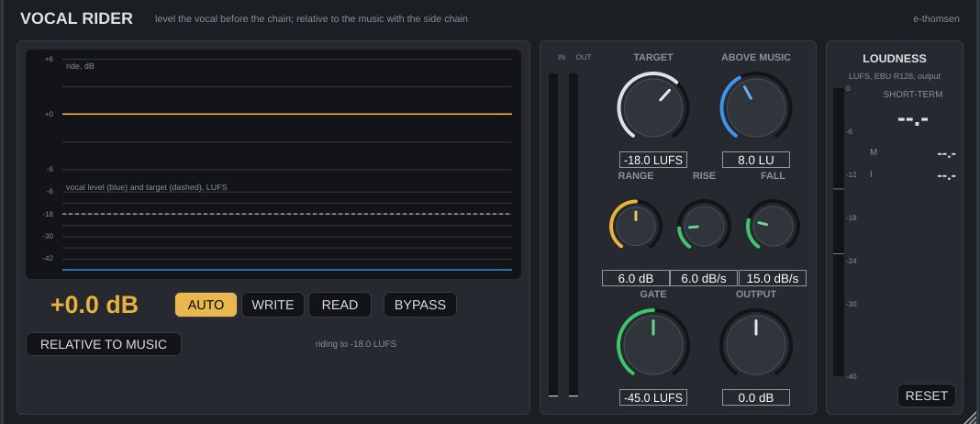
Task: Click the orange ride gain line in graph
Action: coord(287,114)
